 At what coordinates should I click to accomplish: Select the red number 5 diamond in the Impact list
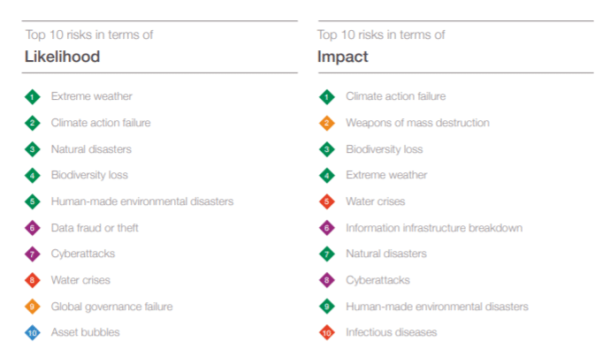click(327, 201)
